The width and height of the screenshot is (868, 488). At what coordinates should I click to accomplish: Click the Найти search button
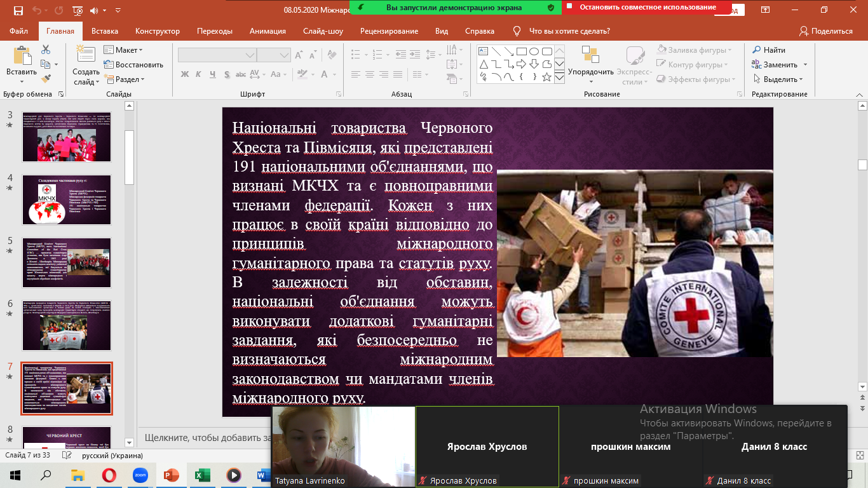click(769, 50)
